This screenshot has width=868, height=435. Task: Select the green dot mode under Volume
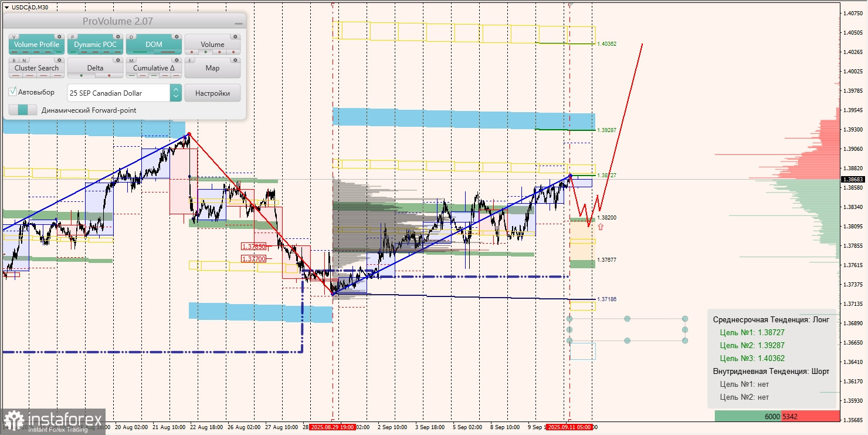click(205, 52)
